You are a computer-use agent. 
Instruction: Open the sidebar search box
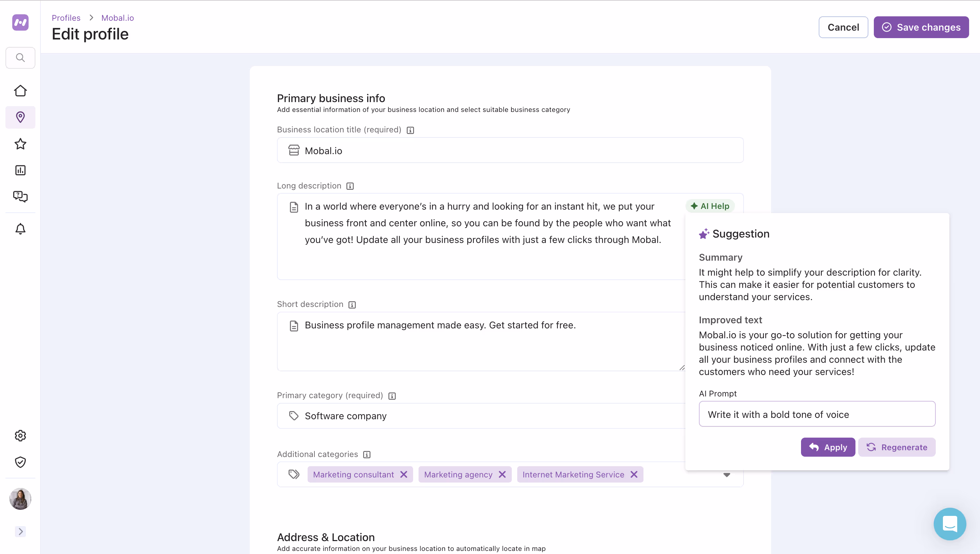click(20, 58)
